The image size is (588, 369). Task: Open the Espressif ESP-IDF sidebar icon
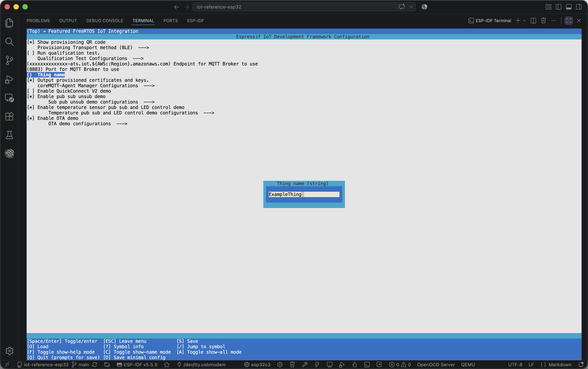[x=9, y=153]
